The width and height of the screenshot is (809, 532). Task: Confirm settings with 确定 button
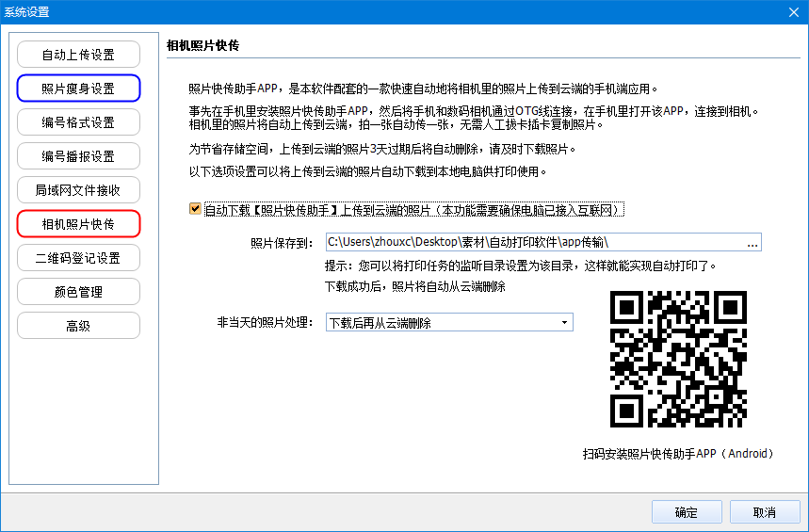coord(687,512)
